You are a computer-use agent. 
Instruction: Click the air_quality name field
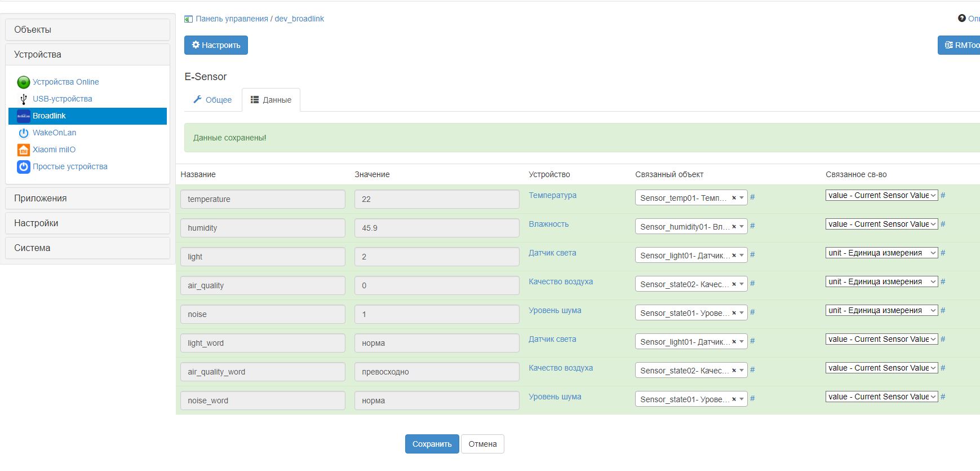coord(263,285)
